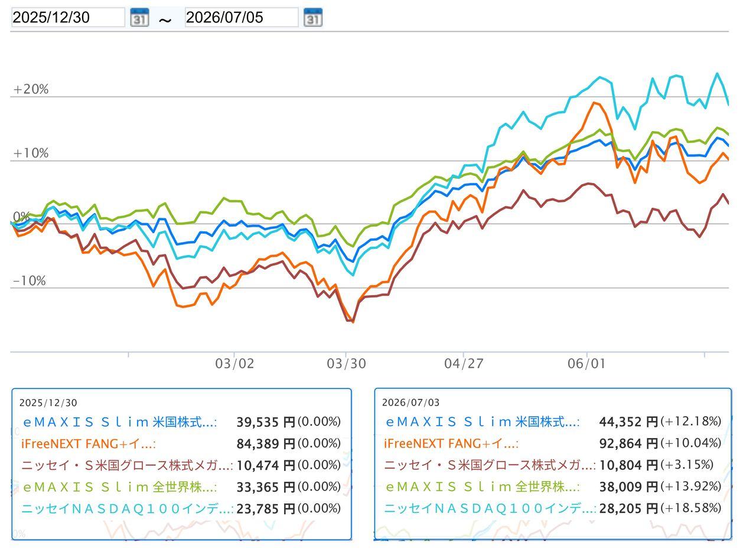The image size is (756, 559).
Task: Select iFreeNEXT FANG+ in left legend
Action: click(88, 443)
